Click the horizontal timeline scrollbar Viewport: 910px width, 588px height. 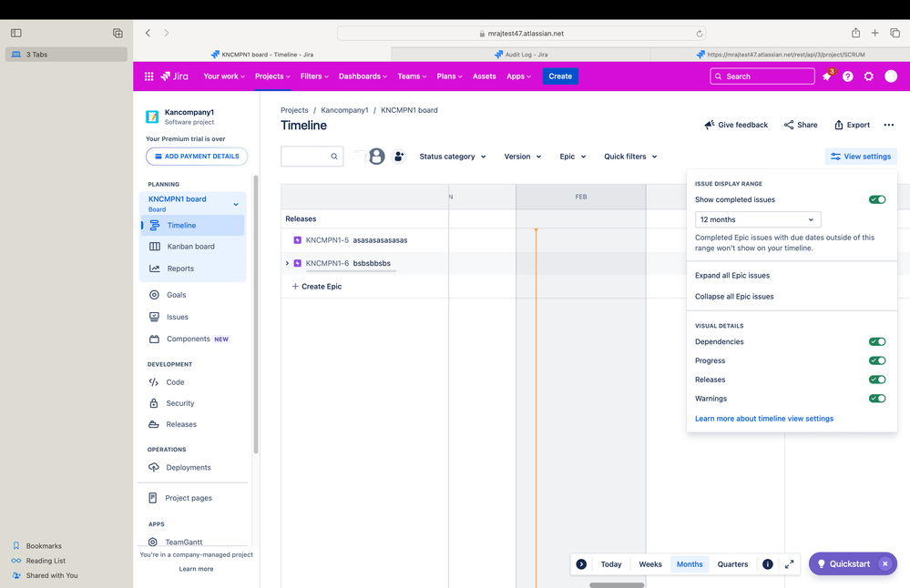pyautogui.click(x=617, y=584)
